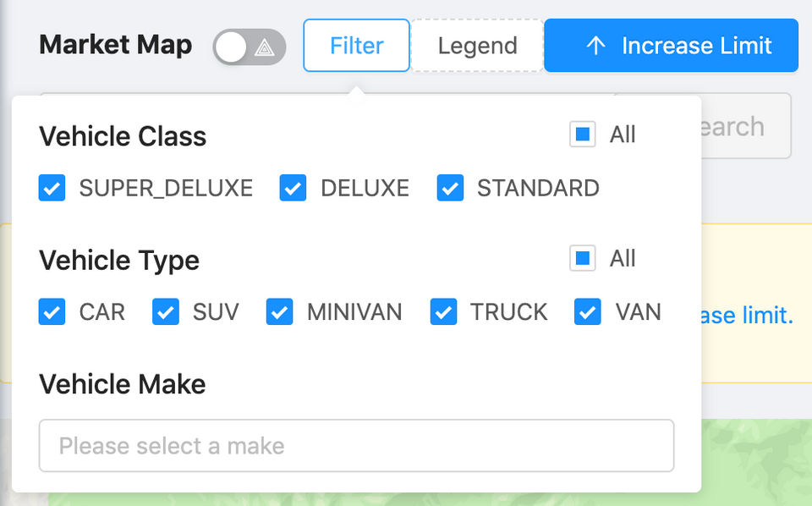Screen dimensions: 812x506
Task: Click the up-arrow icon on Increase Limit
Action: click(x=595, y=46)
